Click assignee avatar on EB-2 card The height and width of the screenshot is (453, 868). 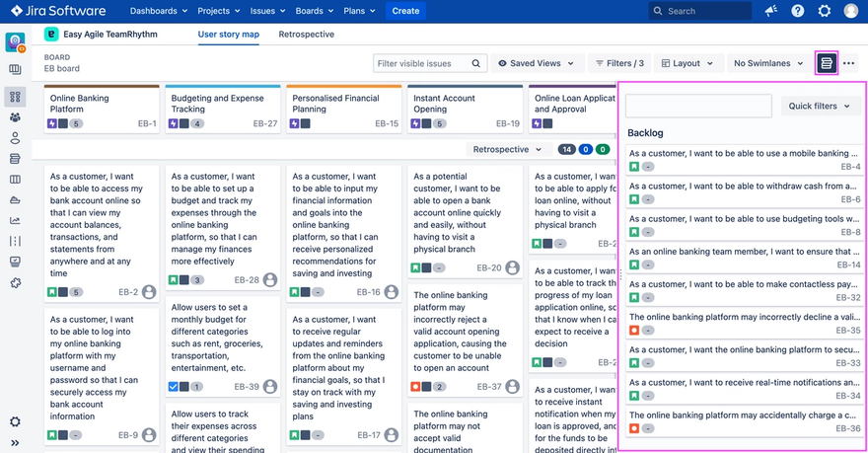click(x=149, y=292)
